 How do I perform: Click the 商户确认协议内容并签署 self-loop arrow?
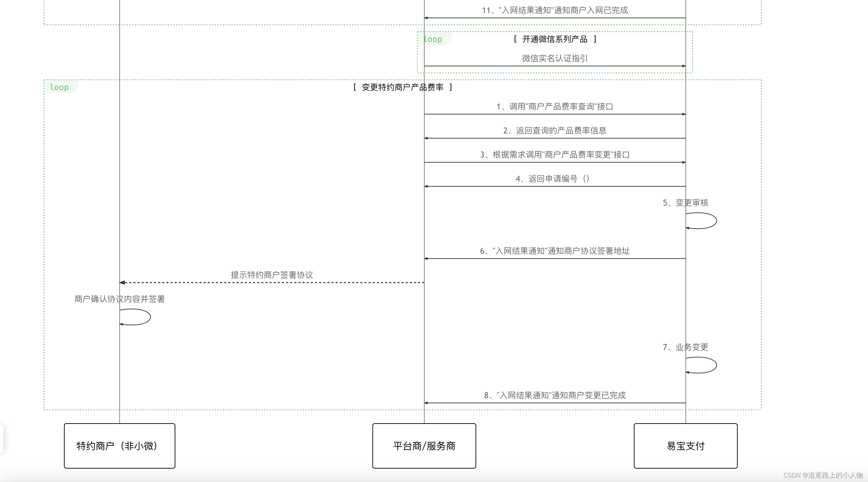tap(135, 317)
